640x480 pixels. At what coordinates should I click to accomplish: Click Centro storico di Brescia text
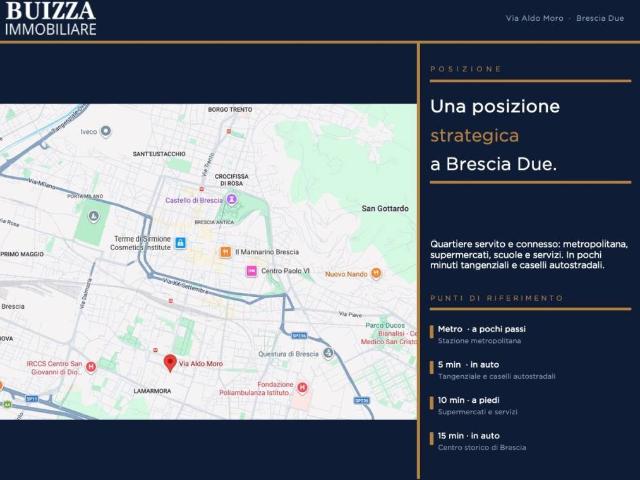[482, 447]
